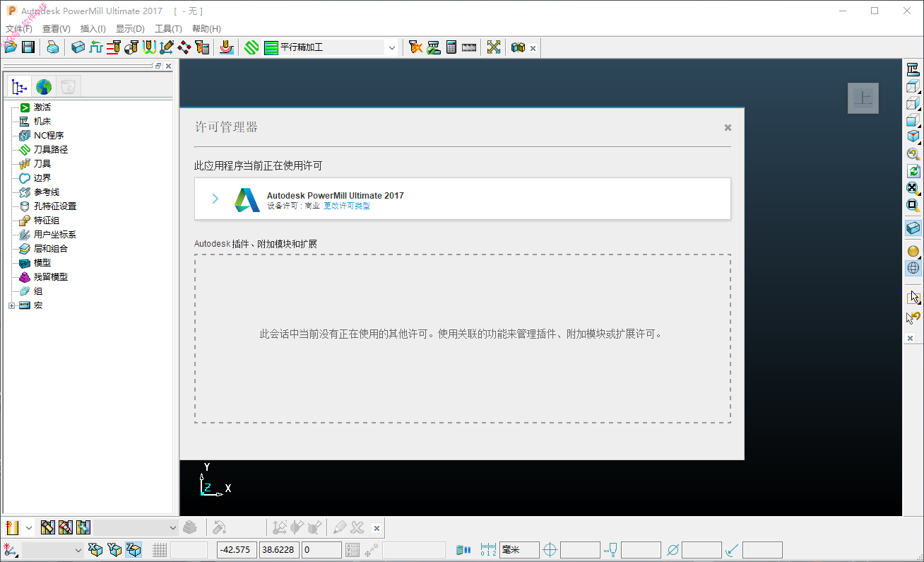Image resolution: width=924 pixels, height=562 pixels.
Task: Click the print icon in toolbar
Action: click(53, 47)
